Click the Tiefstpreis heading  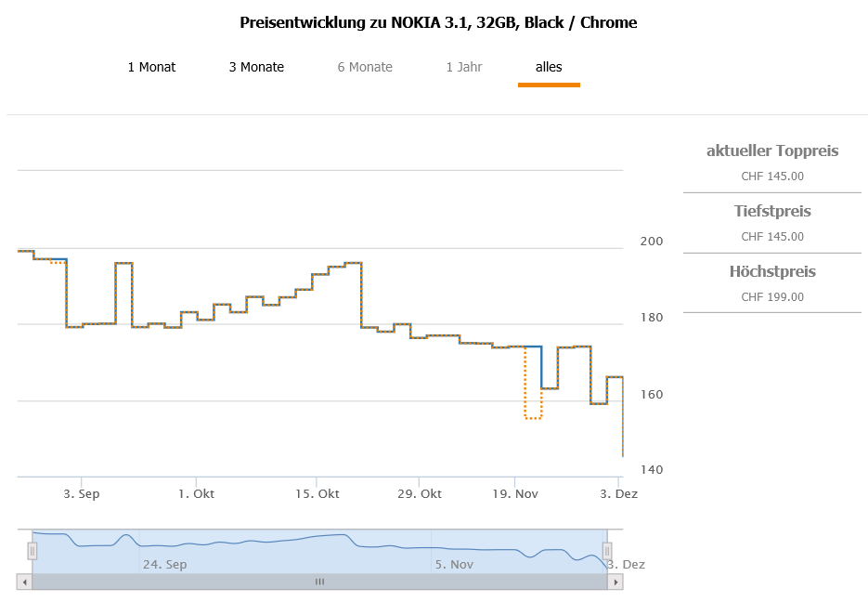point(772,211)
